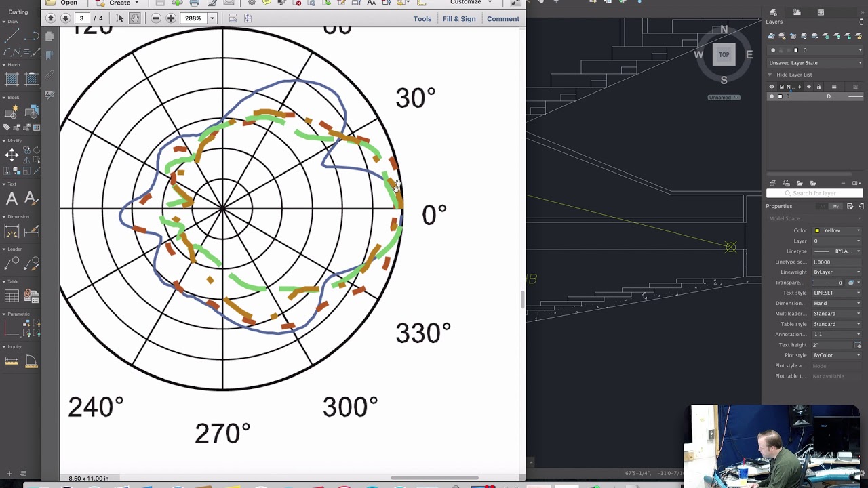Click the freeze column header in layer list
The width and height of the screenshot is (868, 488).
pos(808,87)
